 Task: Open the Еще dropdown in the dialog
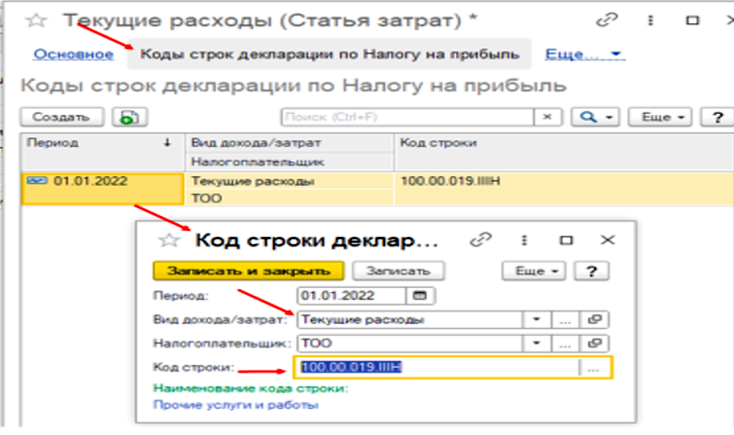pyautogui.click(x=539, y=271)
